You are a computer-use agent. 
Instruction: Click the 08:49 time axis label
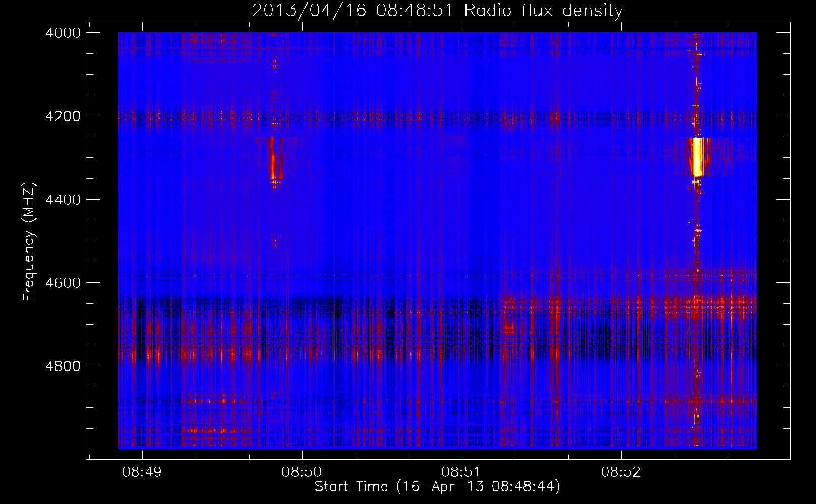(x=142, y=472)
